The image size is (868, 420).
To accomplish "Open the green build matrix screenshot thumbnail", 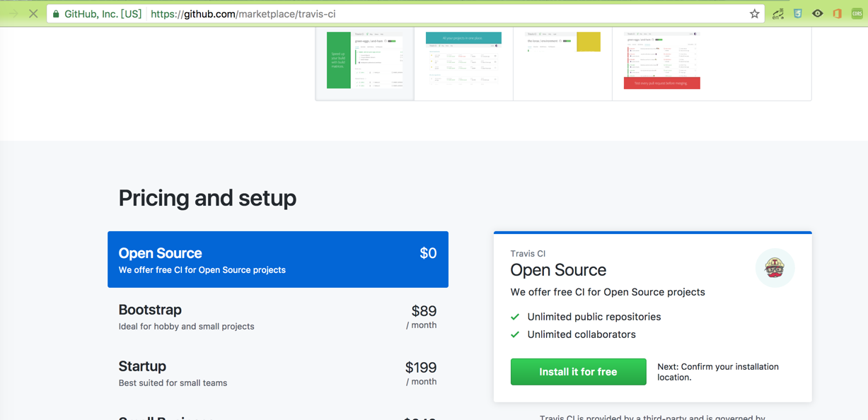I will (365, 60).
